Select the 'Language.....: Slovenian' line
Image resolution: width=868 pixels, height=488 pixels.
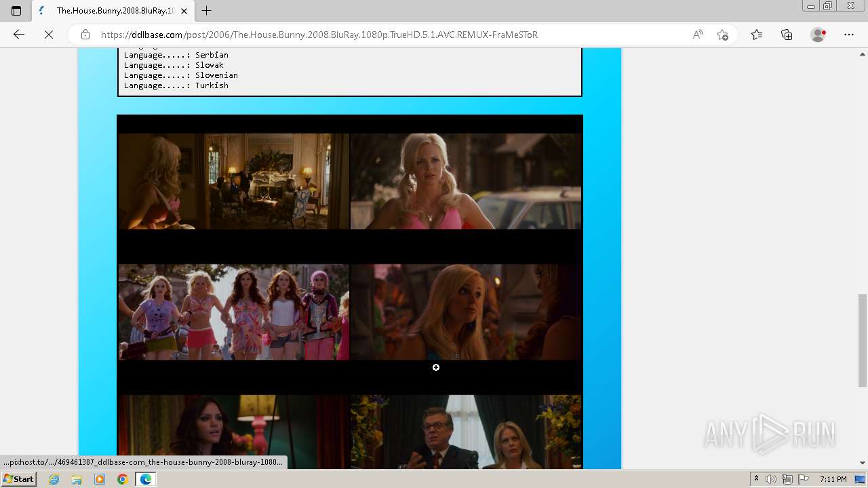(x=181, y=75)
